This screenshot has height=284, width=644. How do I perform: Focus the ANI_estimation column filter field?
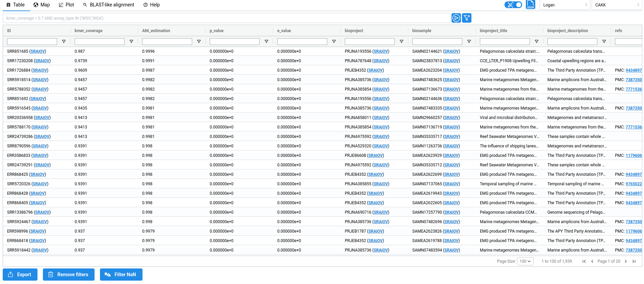click(167, 42)
